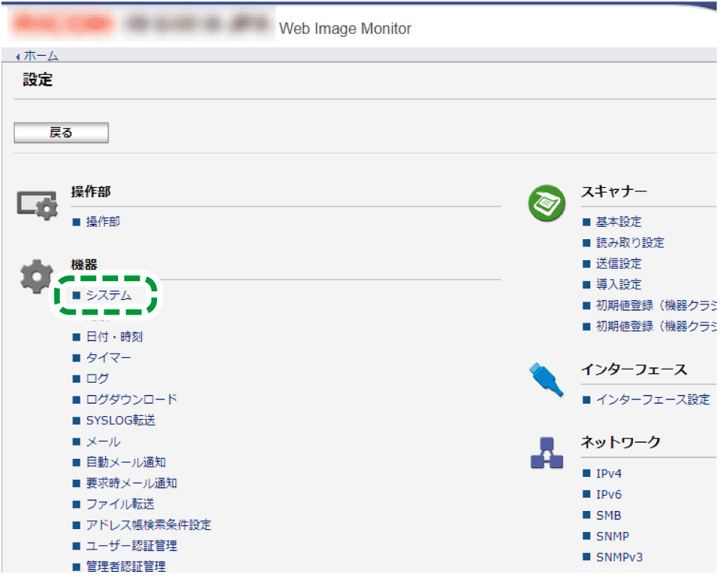Select 自動メール通知 link
The height and width of the screenshot is (582, 728).
[x=126, y=462]
